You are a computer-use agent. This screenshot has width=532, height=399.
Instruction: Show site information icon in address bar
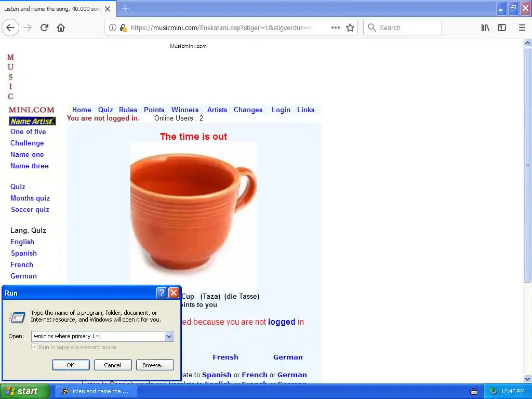(x=112, y=28)
